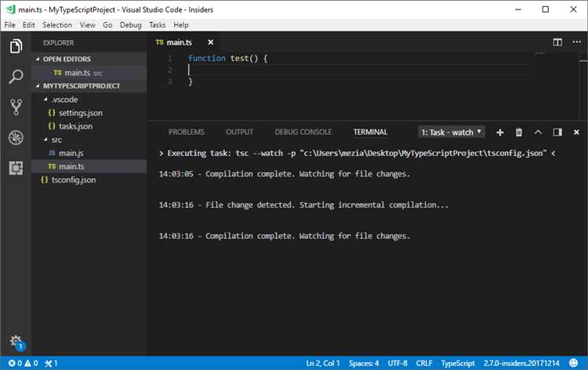Open the Debug menu
Viewport: 588px width, 370px height.
point(130,25)
